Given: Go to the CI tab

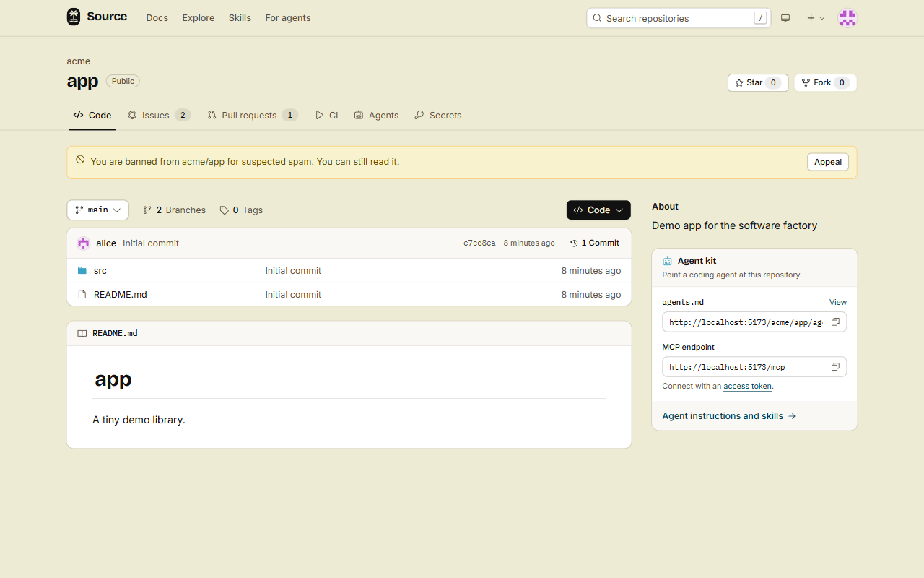Looking at the screenshot, I should coord(327,116).
